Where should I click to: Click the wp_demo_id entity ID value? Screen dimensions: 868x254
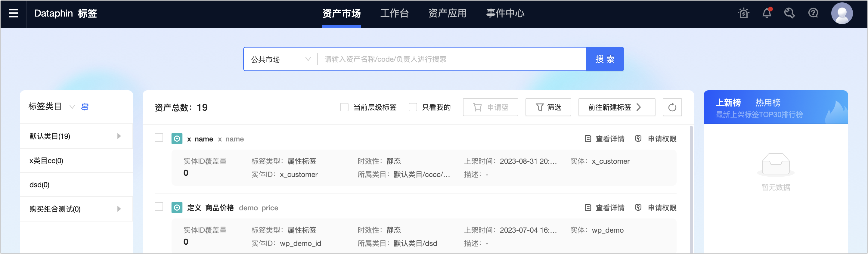300,243
